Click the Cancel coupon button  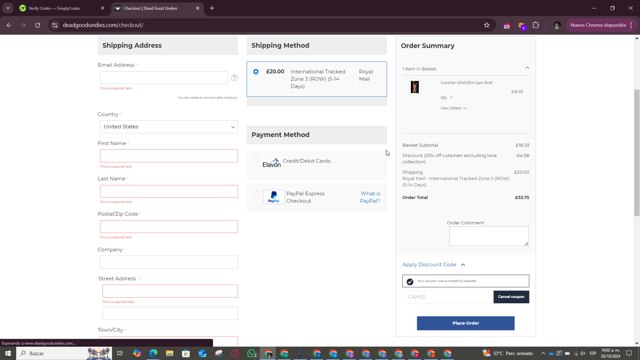tap(511, 297)
